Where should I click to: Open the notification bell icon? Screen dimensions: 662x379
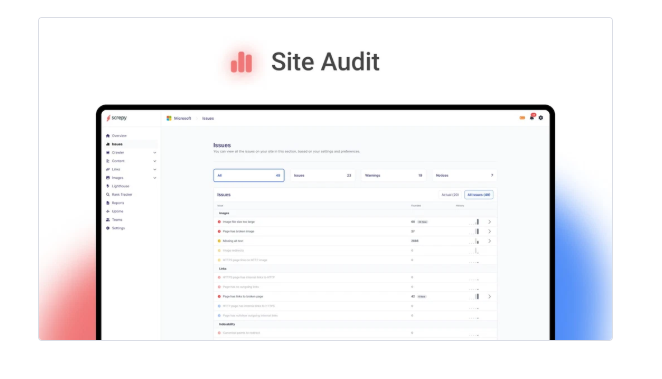click(x=532, y=117)
